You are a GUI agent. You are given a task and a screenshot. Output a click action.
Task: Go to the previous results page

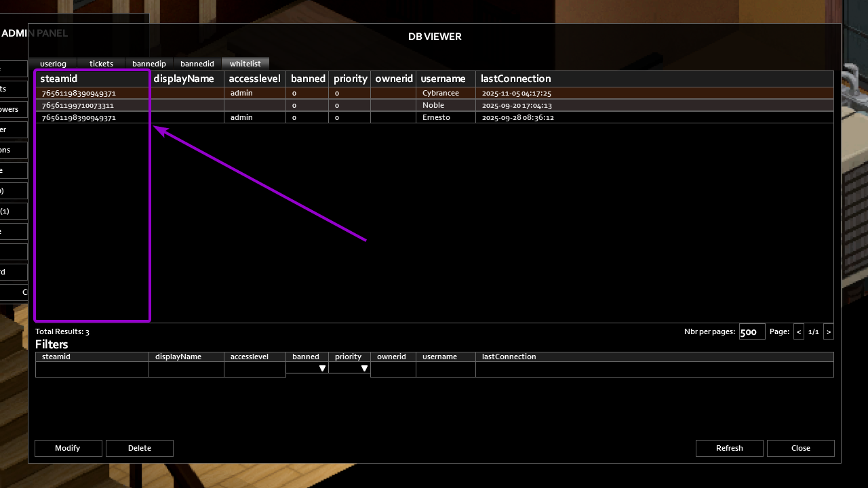[x=798, y=331]
